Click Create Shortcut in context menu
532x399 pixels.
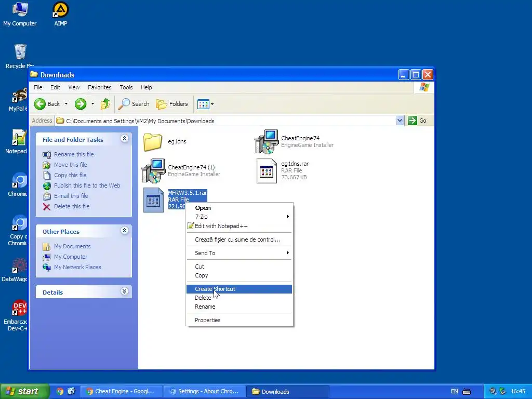[239, 289]
